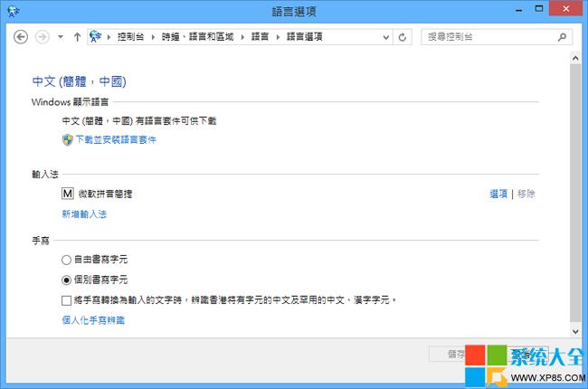Open the 控制台 breadcrumb
588x389 pixels.
click(x=130, y=37)
